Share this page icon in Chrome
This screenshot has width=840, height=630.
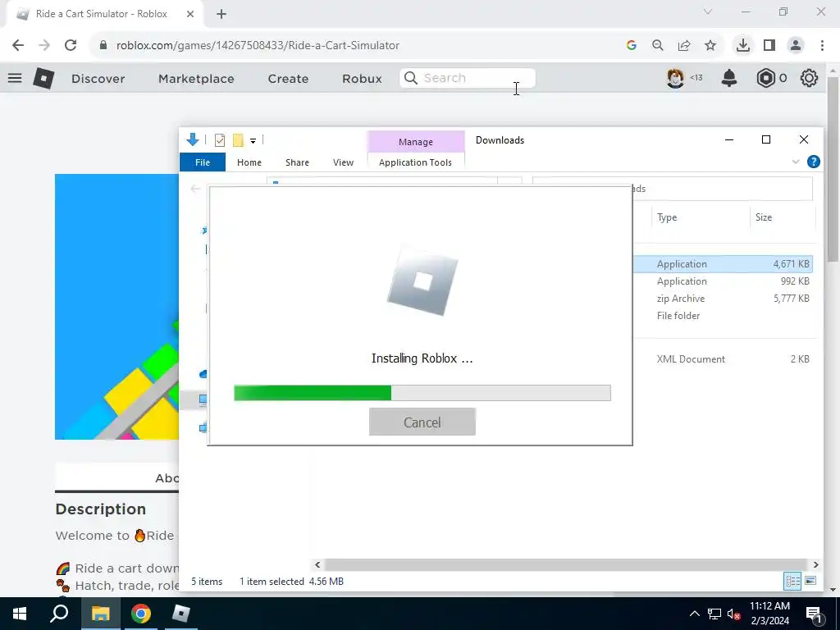point(684,46)
